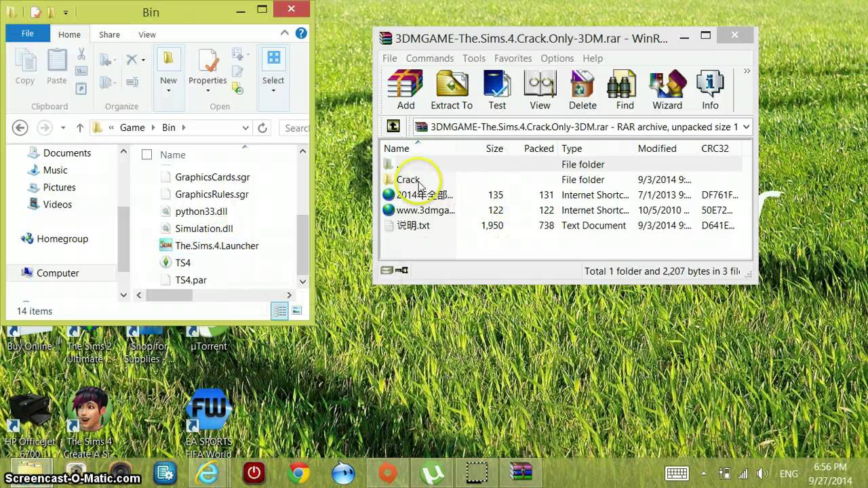Tick the select-all checkbox beside Name column
The image size is (868, 488).
[146, 155]
